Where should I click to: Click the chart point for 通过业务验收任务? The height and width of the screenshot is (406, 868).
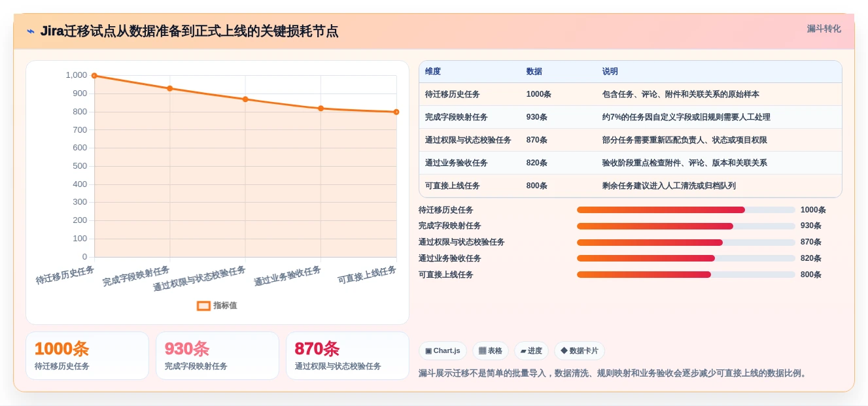click(321, 109)
